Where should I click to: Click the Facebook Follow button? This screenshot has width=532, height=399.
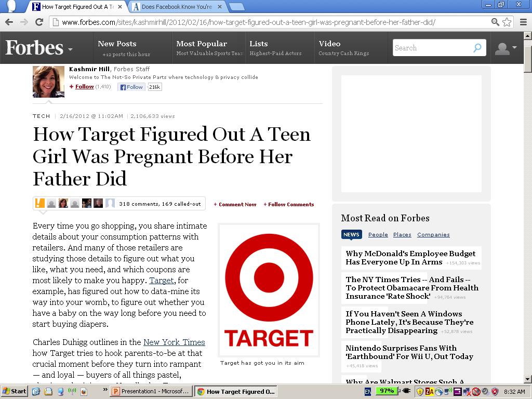[x=131, y=87]
